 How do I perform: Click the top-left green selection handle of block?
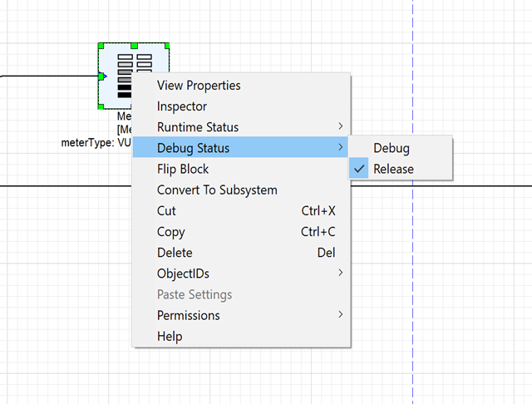pos(100,46)
